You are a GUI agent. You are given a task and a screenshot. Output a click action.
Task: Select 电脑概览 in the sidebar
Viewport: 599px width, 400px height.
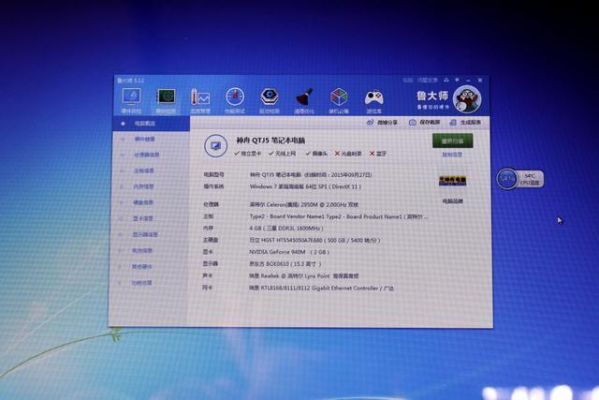click(x=151, y=123)
